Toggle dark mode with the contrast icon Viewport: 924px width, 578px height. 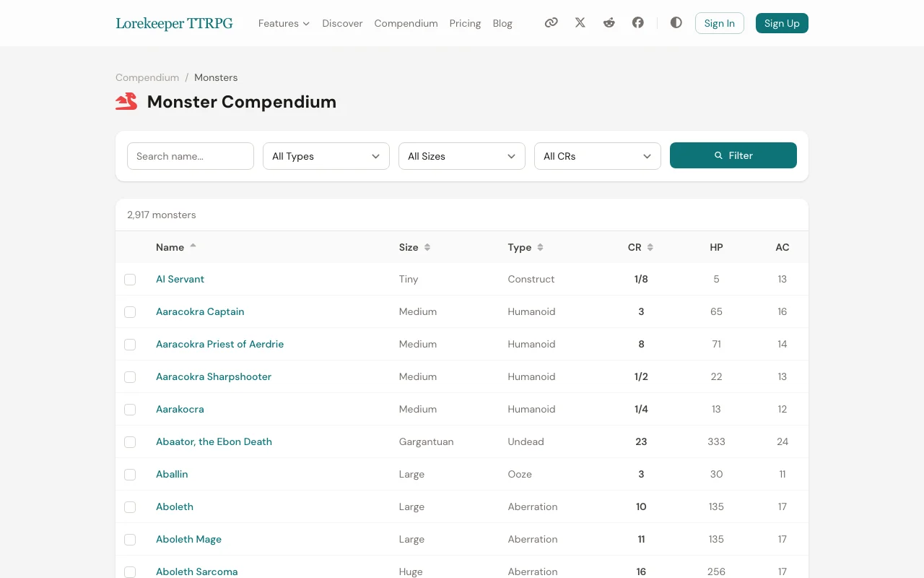click(676, 22)
